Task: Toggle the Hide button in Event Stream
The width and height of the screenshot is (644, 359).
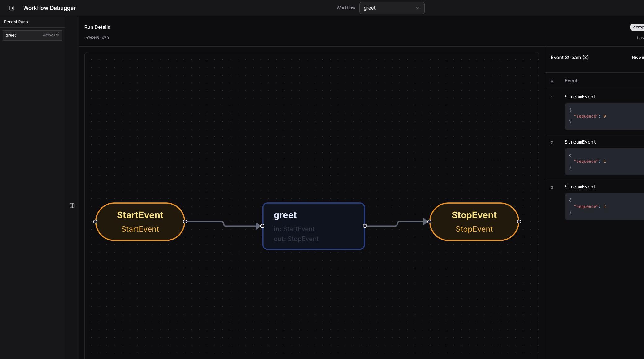Action: (637, 58)
